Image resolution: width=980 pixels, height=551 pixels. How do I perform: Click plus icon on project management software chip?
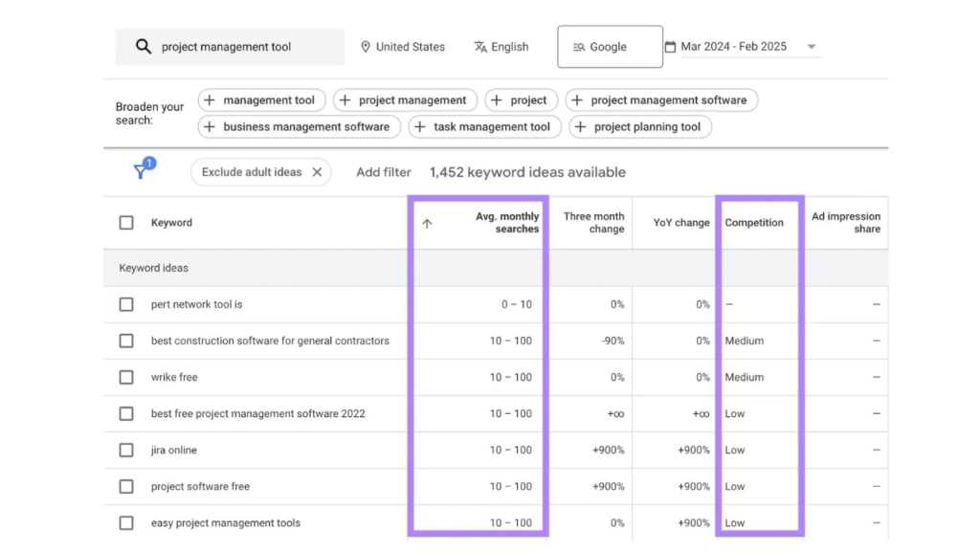(577, 99)
